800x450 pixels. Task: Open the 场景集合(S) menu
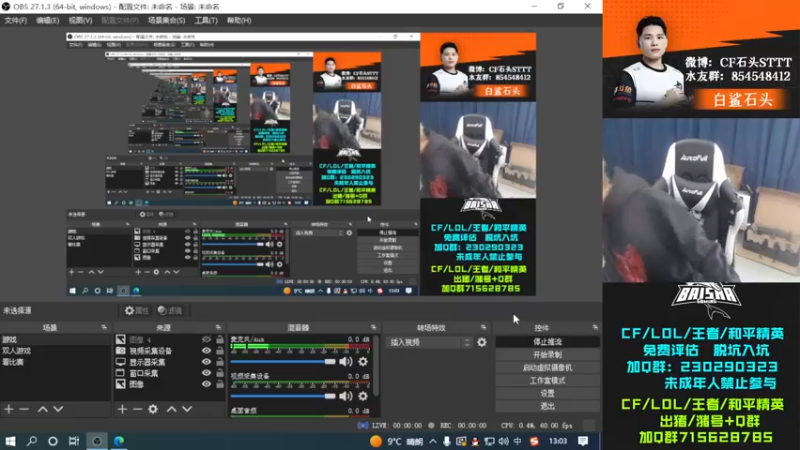pos(166,20)
